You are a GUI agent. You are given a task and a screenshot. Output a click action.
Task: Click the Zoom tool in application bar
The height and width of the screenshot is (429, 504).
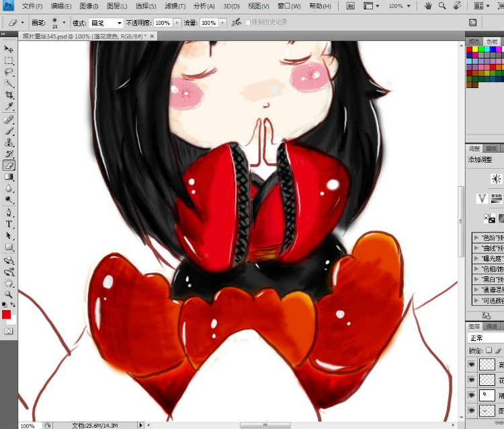click(x=442, y=6)
